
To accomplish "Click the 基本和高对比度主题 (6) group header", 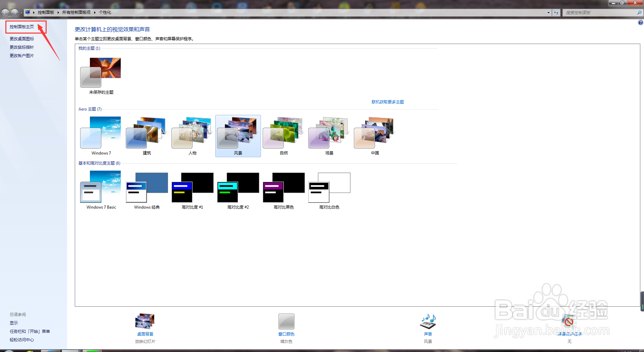I will tap(99, 163).
